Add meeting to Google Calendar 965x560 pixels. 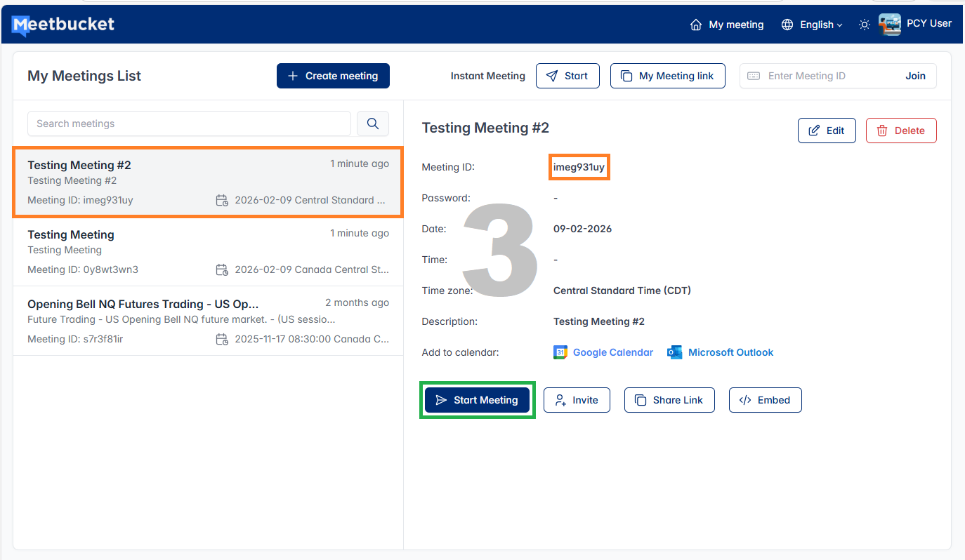604,352
